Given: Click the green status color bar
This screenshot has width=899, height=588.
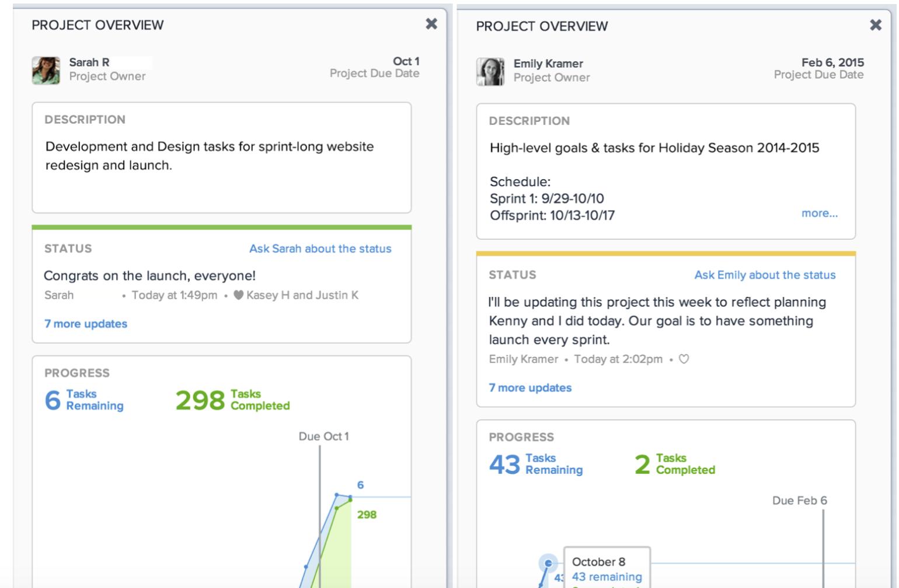Looking at the screenshot, I should click(x=221, y=228).
